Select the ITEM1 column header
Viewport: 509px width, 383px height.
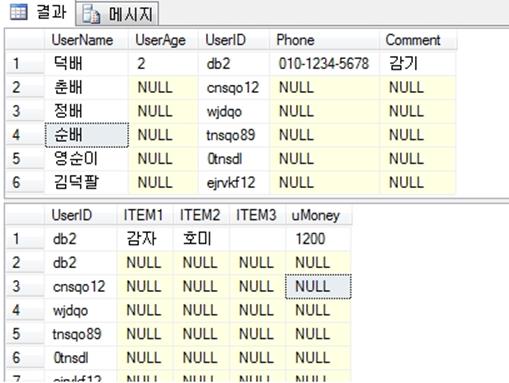(x=144, y=215)
